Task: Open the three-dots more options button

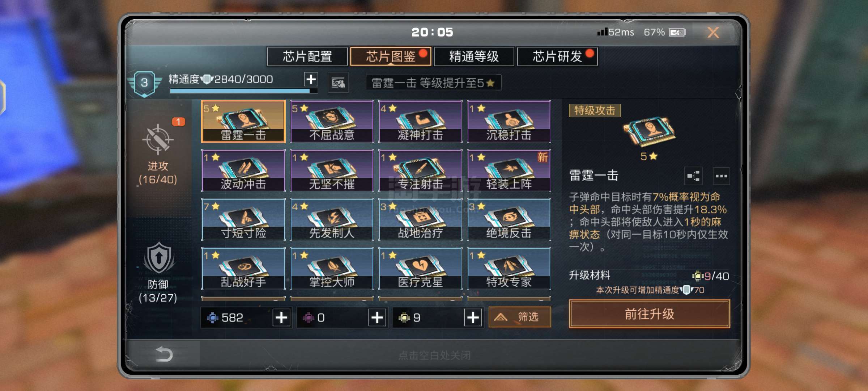Action: (x=721, y=176)
